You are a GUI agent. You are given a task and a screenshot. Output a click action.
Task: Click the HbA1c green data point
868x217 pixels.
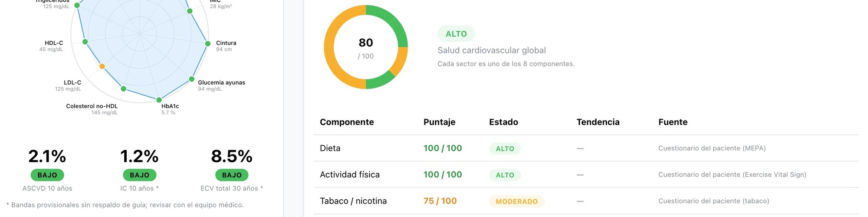[x=159, y=100]
